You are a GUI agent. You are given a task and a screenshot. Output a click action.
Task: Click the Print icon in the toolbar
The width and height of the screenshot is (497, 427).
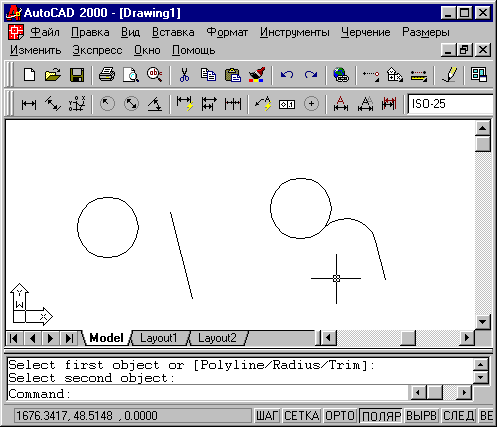(x=107, y=75)
